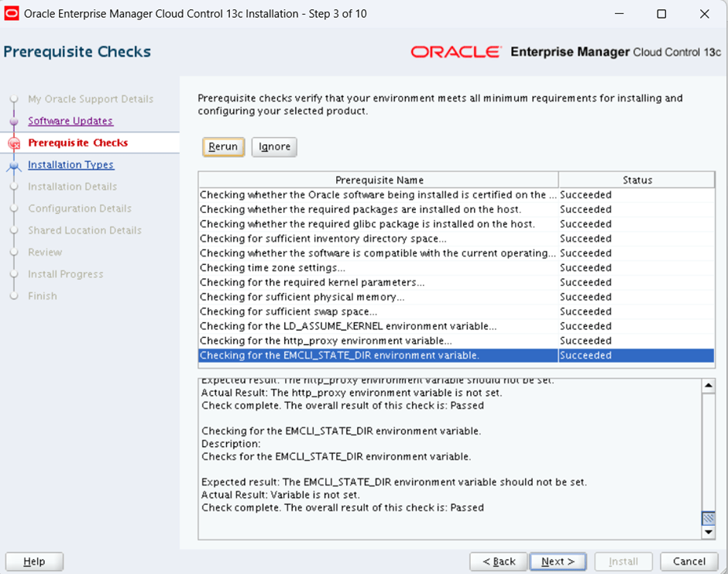Click the scroll down arrow in details pane
The height and width of the screenshot is (574, 728).
pos(708,532)
